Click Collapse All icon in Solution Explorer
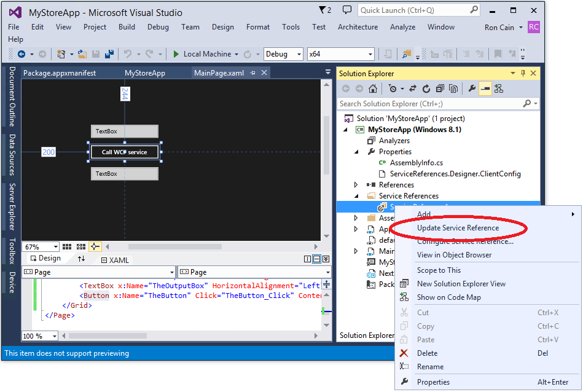This screenshot has height=392, width=583. tap(440, 89)
